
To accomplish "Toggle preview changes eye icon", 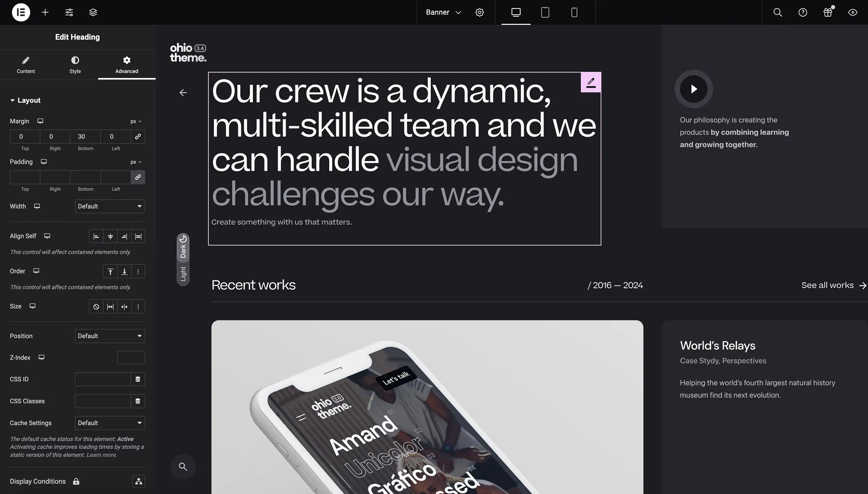I will click(x=853, y=13).
